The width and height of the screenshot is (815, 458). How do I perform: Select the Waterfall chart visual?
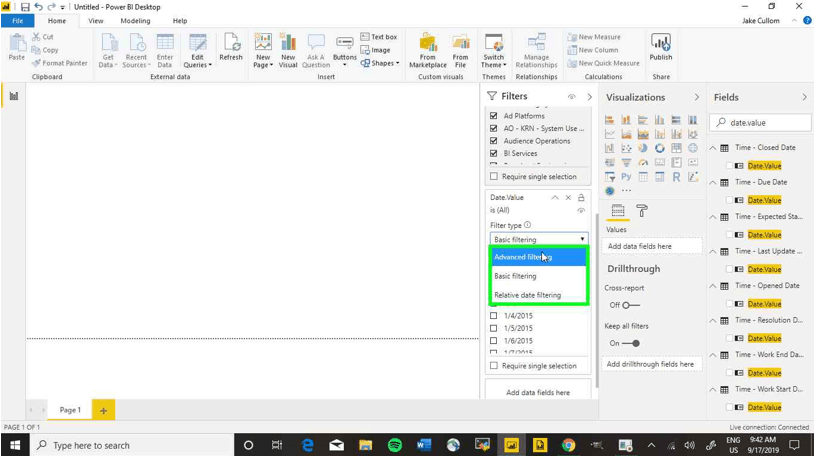609,148
